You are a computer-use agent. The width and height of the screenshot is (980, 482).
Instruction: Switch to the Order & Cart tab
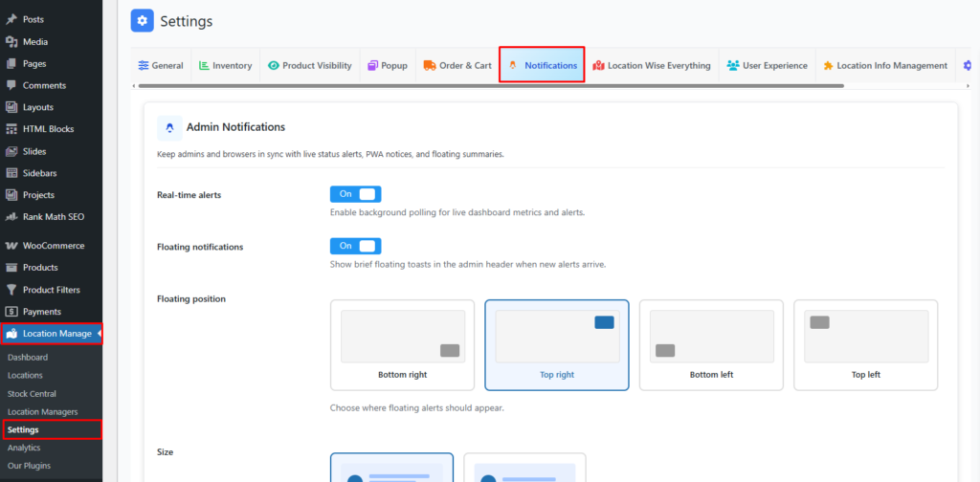[x=457, y=66]
